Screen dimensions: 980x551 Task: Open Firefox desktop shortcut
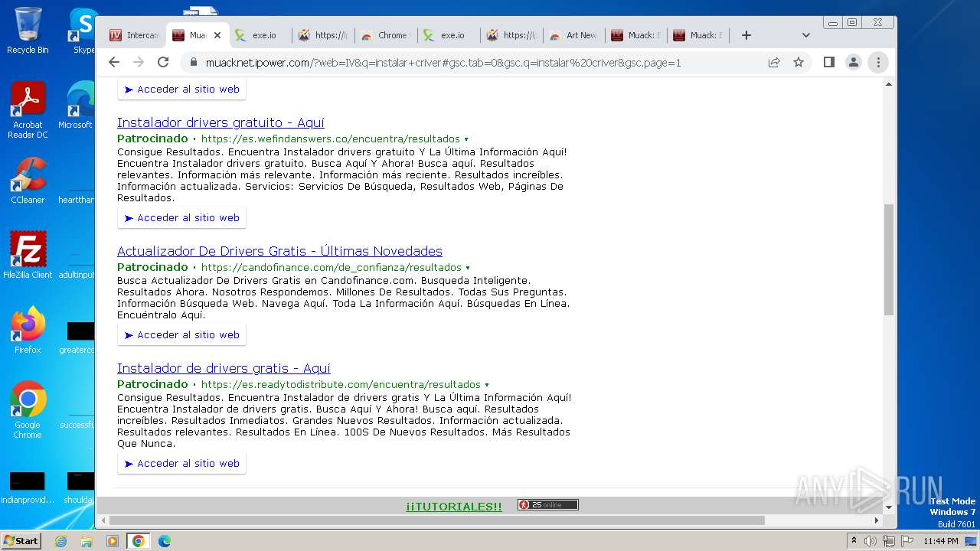coord(28,331)
